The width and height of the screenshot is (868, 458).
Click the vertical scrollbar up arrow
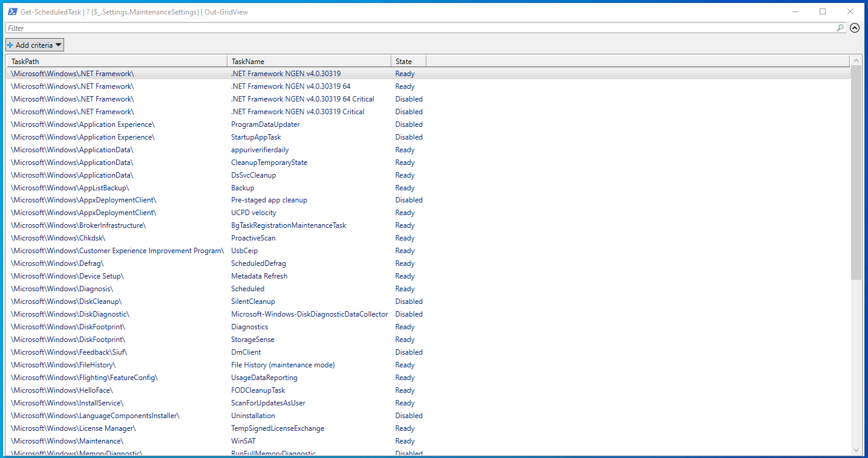tap(856, 60)
